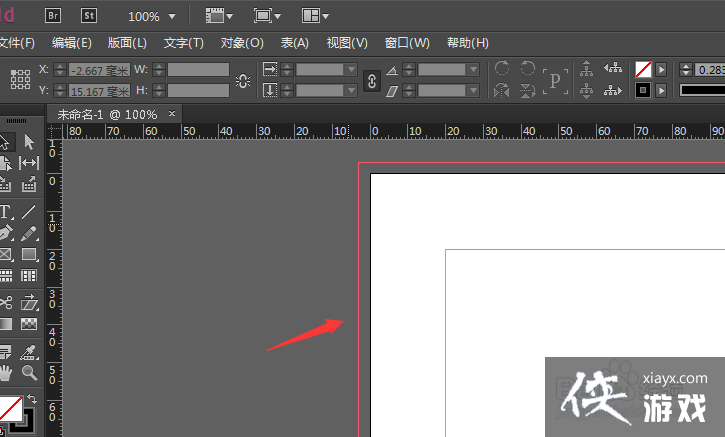Select the Pen tool
The width and height of the screenshot is (725, 437).
click(x=5, y=233)
